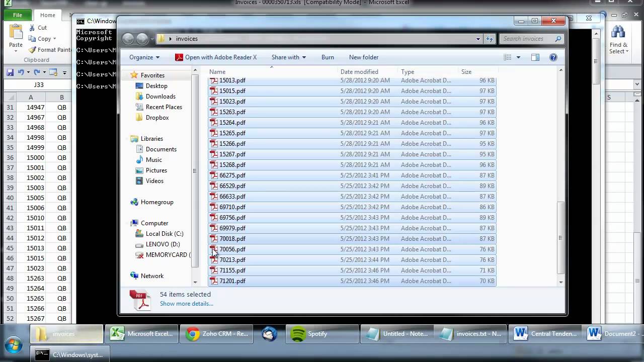The image size is (644, 362).
Task: Select Excel column A header
Action: point(31,98)
